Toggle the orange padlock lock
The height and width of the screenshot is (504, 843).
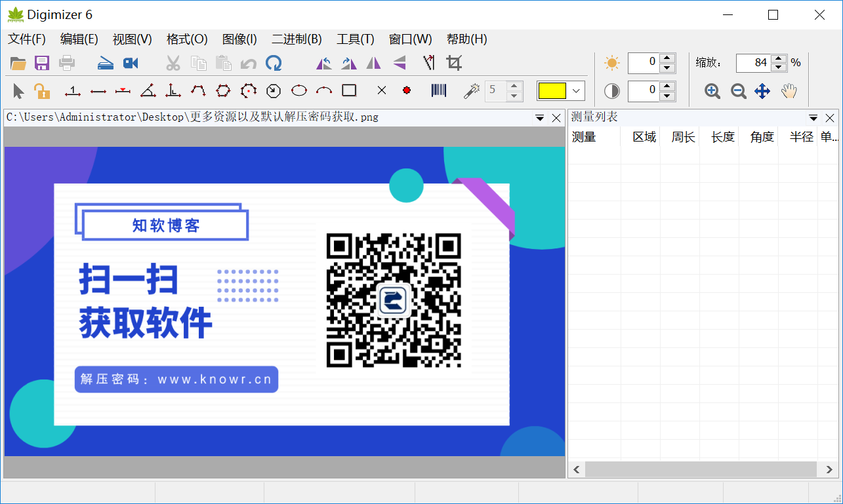(42, 91)
